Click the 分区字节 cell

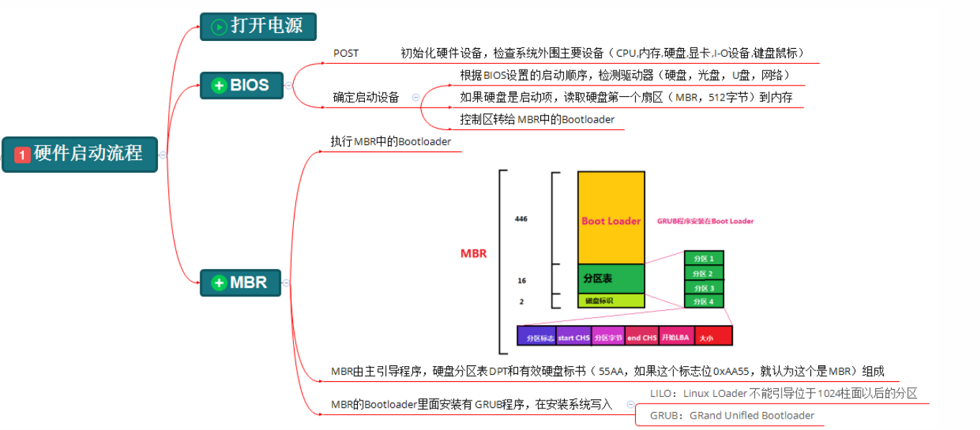[608, 337]
